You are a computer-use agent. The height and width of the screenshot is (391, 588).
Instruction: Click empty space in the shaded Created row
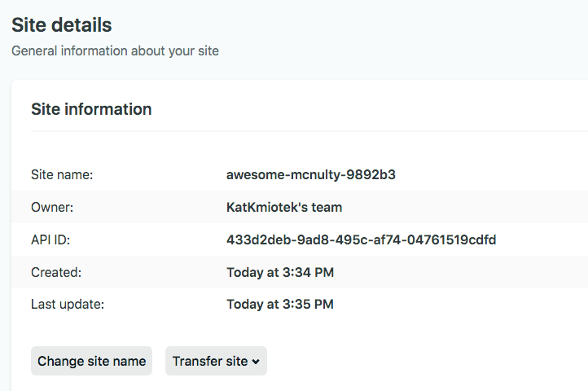click(x=461, y=272)
